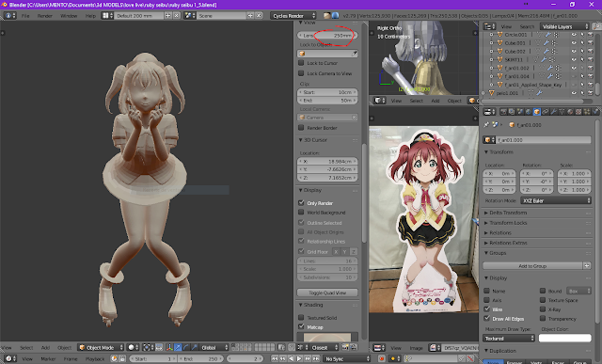Hide Circle.001 with its eye icon

[x=574, y=35]
